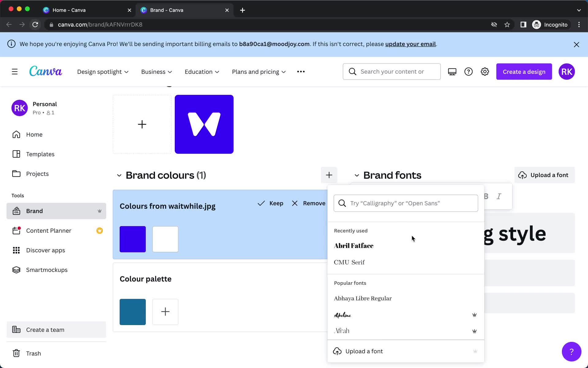Select Brand in the sidebar

(56, 211)
